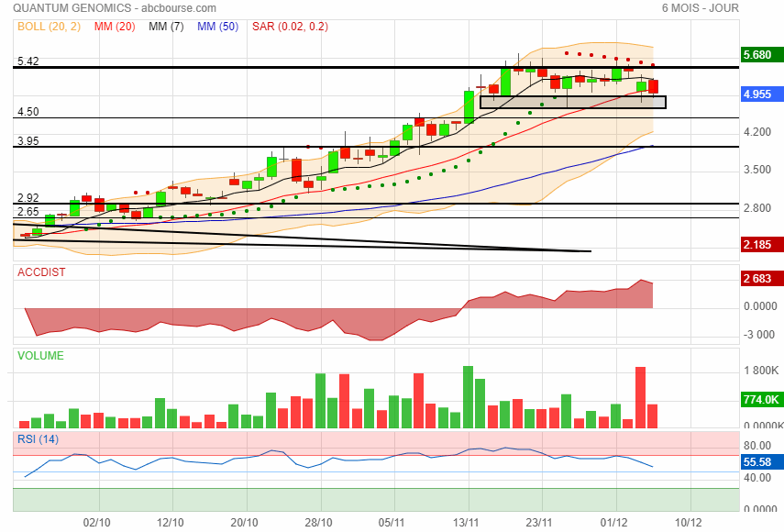Click the 3.95 support level label
Screen dimensions: 784x532
pos(28,141)
